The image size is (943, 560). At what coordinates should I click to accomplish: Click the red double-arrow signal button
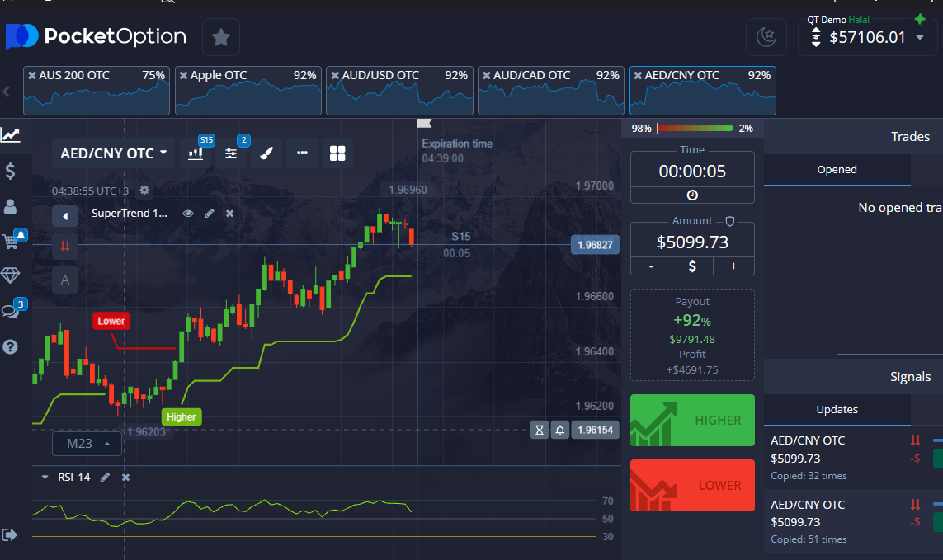click(x=65, y=246)
